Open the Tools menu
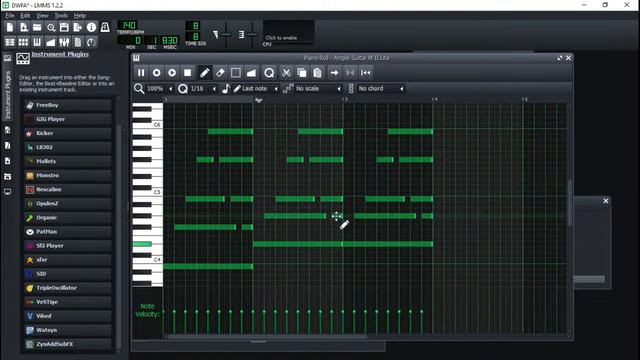The image size is (640, 360). pos(61,16)
